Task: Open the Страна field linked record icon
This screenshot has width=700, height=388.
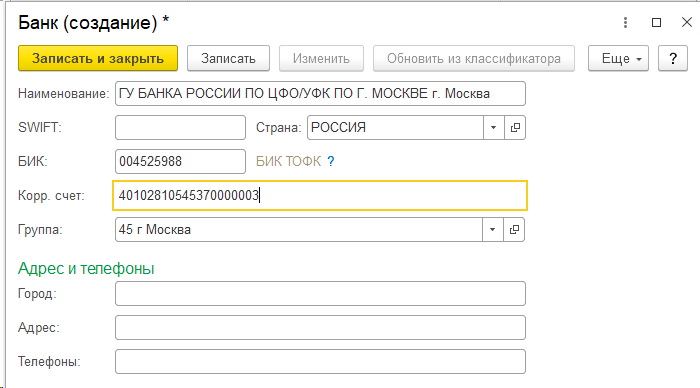Action: [515, 128]
